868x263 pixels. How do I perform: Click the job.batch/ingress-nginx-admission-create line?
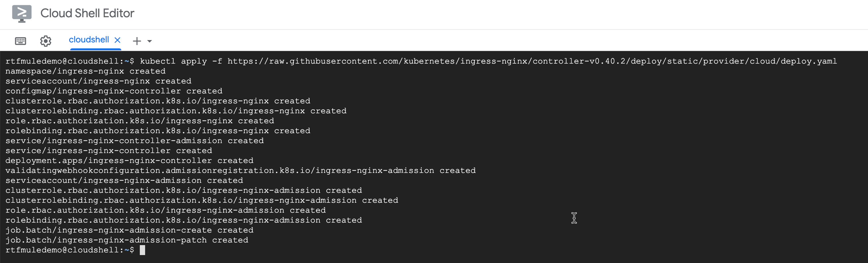[130, 230]
